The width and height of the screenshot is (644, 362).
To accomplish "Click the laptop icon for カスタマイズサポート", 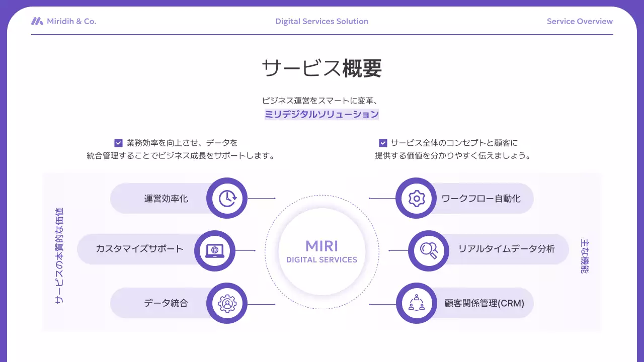I will click(214, 250).
